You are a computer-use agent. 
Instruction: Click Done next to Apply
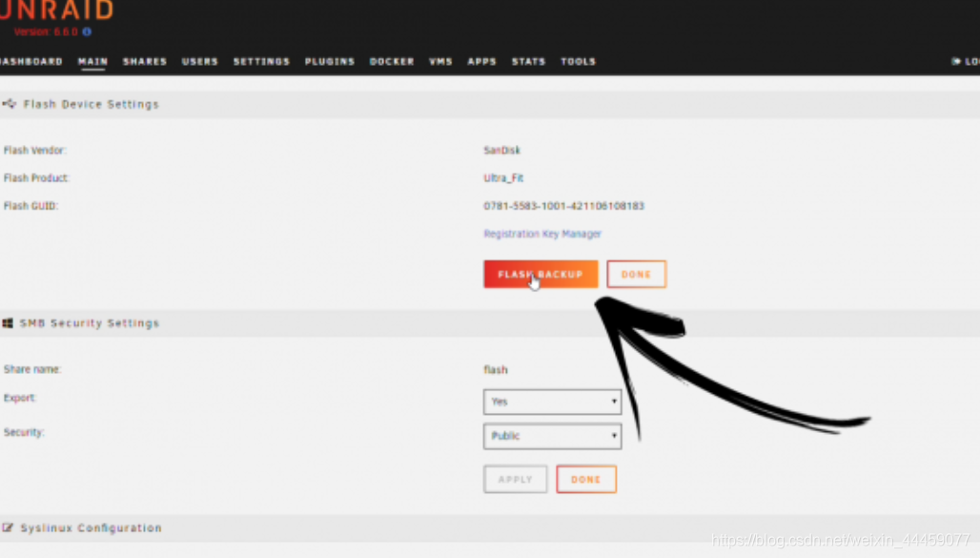(x=586, y=479)
